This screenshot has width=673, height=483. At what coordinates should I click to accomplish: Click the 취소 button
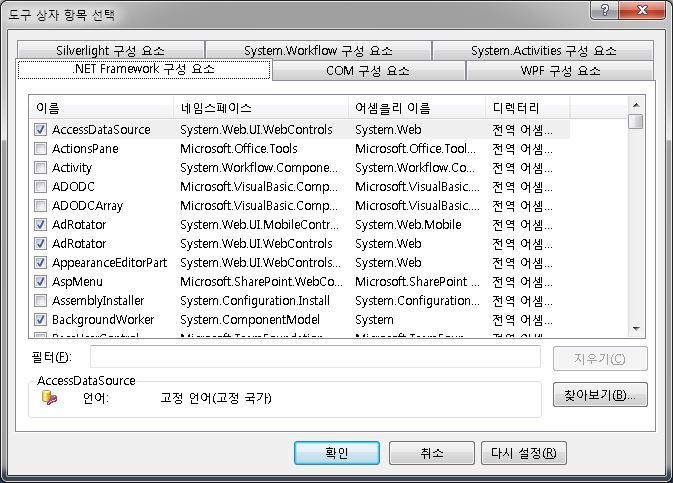[x=432, y=453]
